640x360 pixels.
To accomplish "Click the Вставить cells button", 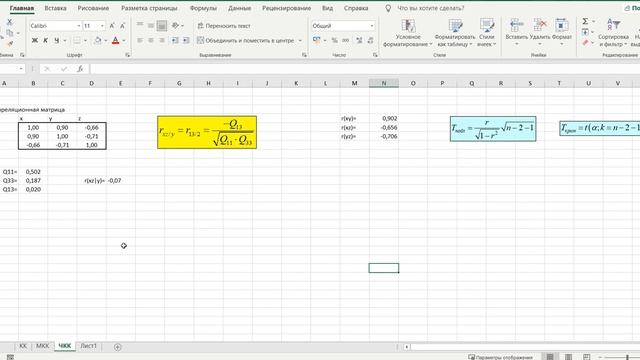I will coord(516,32).
